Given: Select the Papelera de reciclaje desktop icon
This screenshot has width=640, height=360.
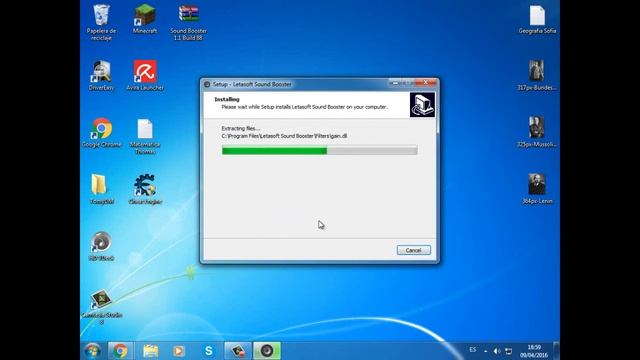Looking at the screenshot, I should pos(101,22).
